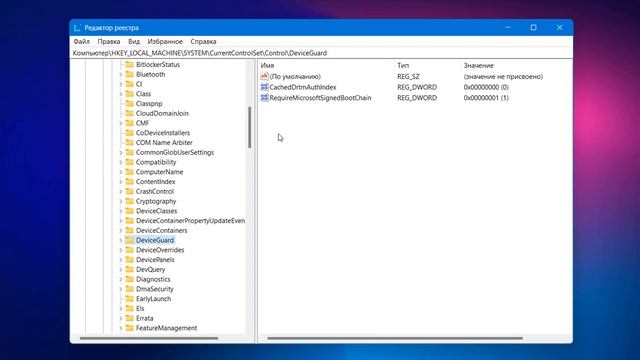Open the Правка menu
Screen dimensions: 640x360
(109, 42)
